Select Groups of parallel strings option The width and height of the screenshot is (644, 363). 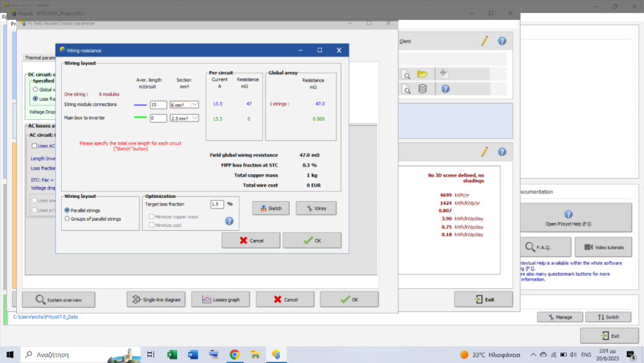(68, 219)
